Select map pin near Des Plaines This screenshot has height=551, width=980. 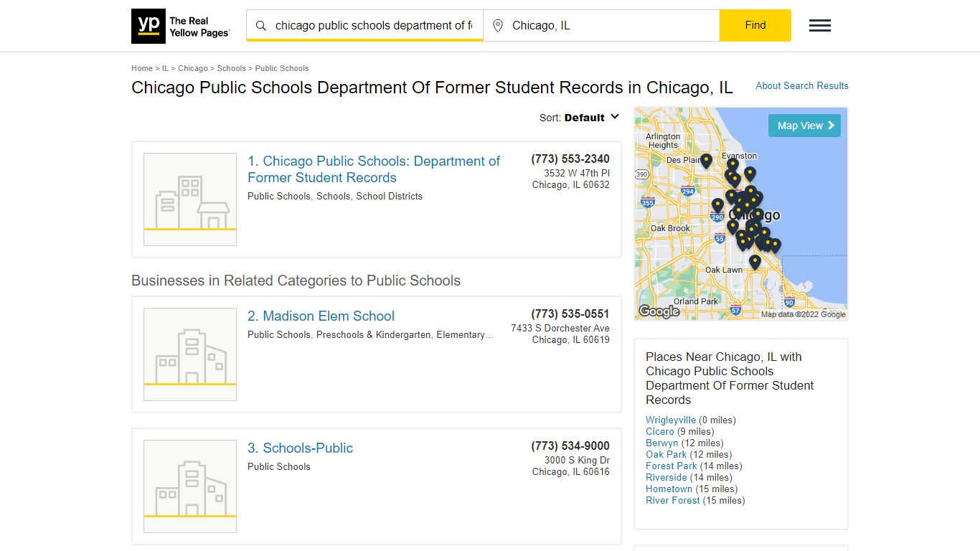[706, 161]
